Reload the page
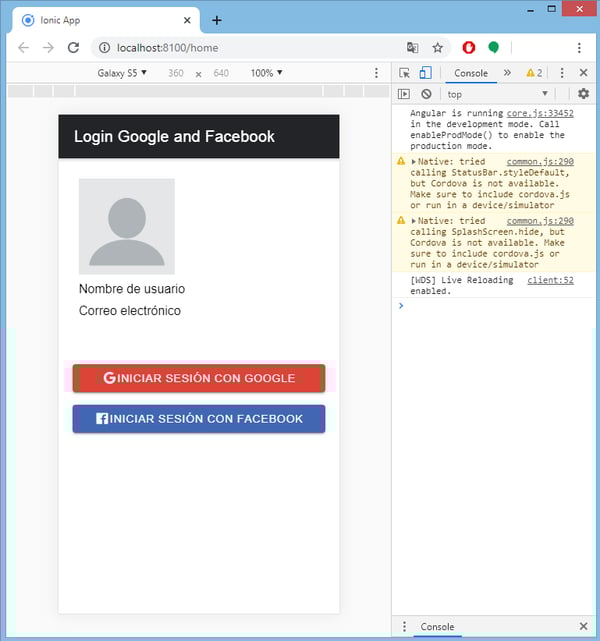 click(x=73, y=47)
